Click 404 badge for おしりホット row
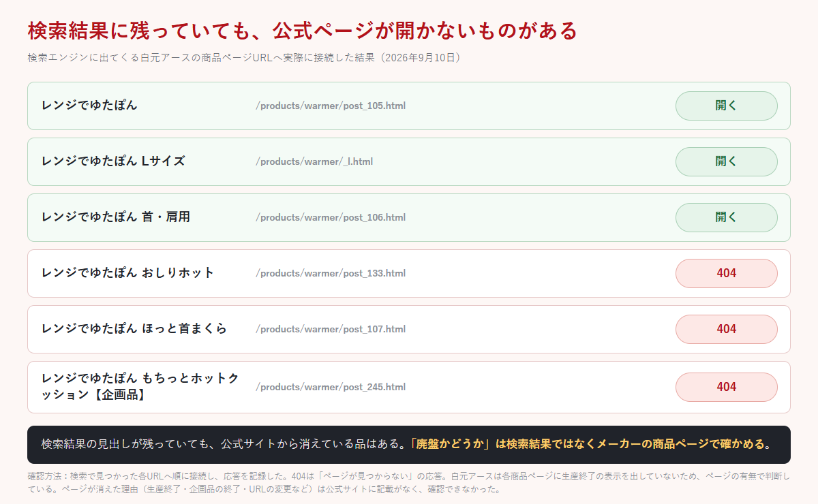 [726, 273]
